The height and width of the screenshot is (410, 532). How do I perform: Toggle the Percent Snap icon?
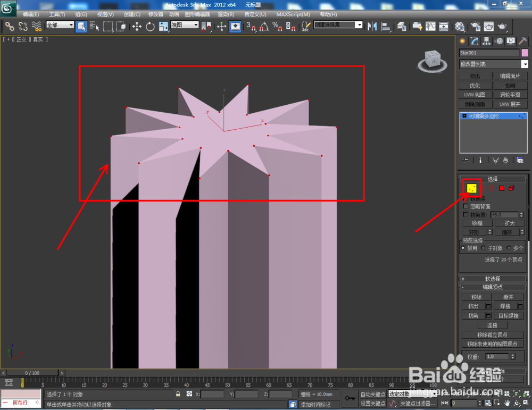[277, 26]
